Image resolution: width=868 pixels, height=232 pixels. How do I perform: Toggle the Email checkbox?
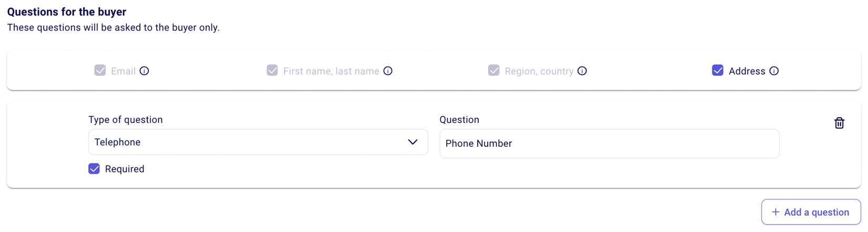(x=100, y=70)
